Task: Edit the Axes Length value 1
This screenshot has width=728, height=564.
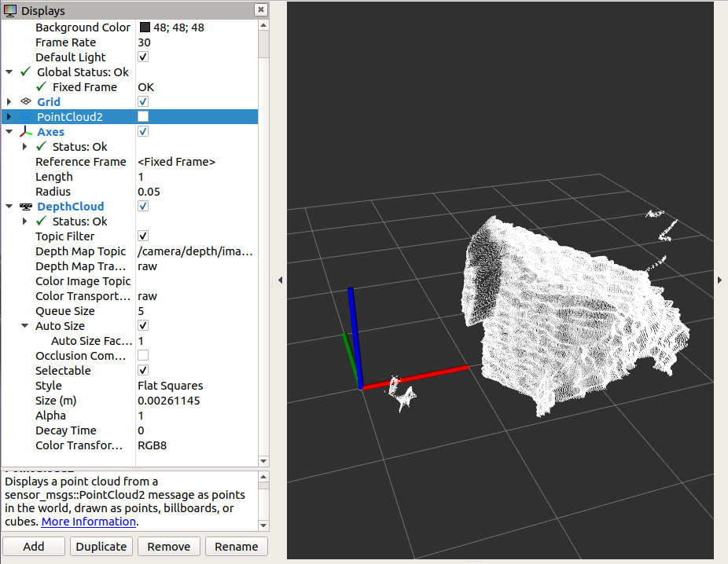Action: click(197, 177)
